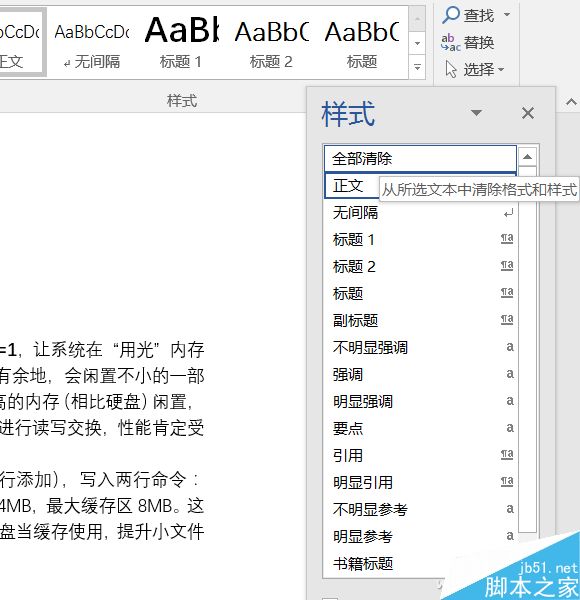Open the Find dropdown arrow
This screenshot has height=600, width=580.
tap(507, 15)
